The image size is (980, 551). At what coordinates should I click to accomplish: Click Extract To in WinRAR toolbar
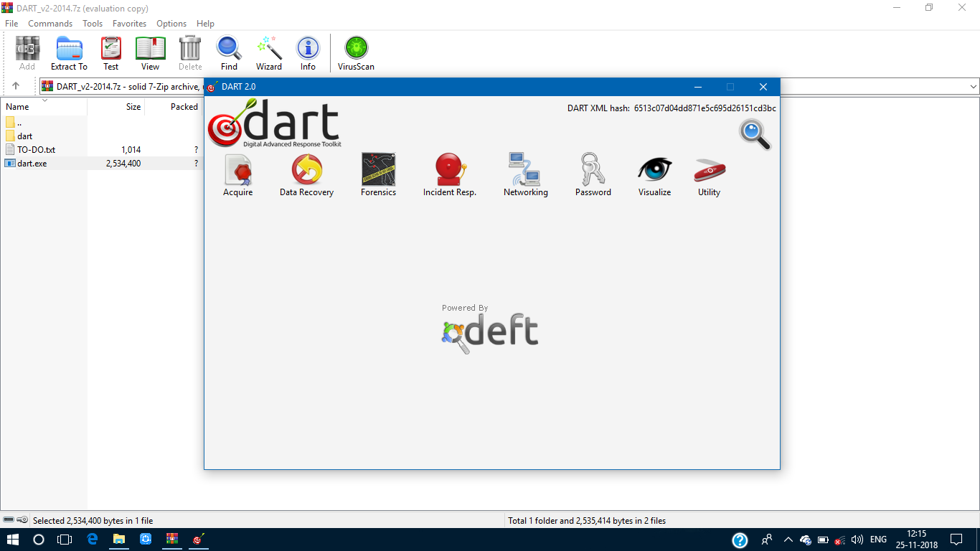coord(69,54)
